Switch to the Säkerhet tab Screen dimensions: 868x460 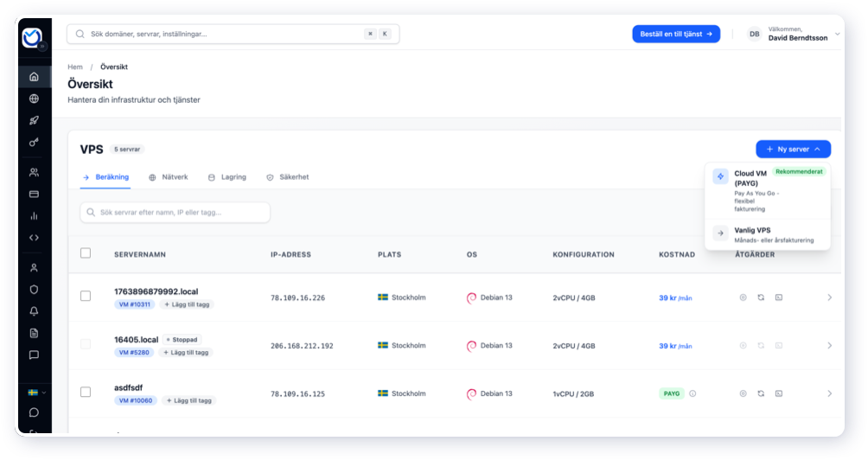coord(288,177)
